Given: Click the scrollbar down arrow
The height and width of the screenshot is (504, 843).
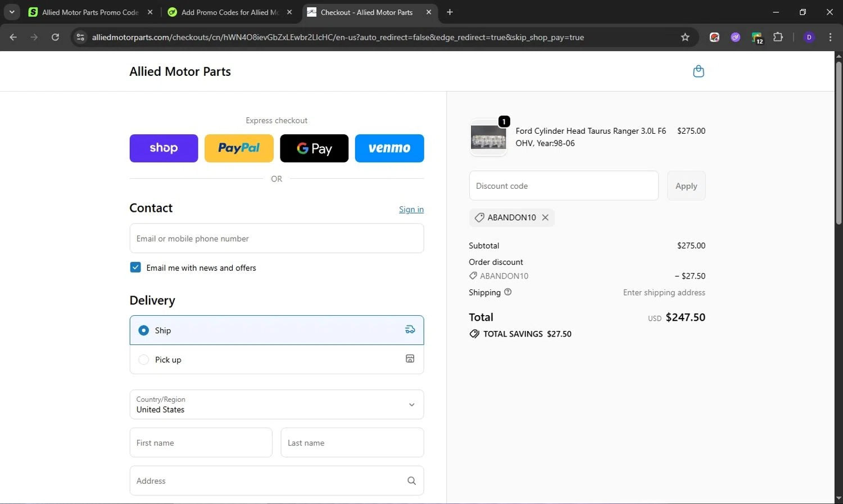Looking at the screenshot, I should pyautogui.click(x=839, y=498).
